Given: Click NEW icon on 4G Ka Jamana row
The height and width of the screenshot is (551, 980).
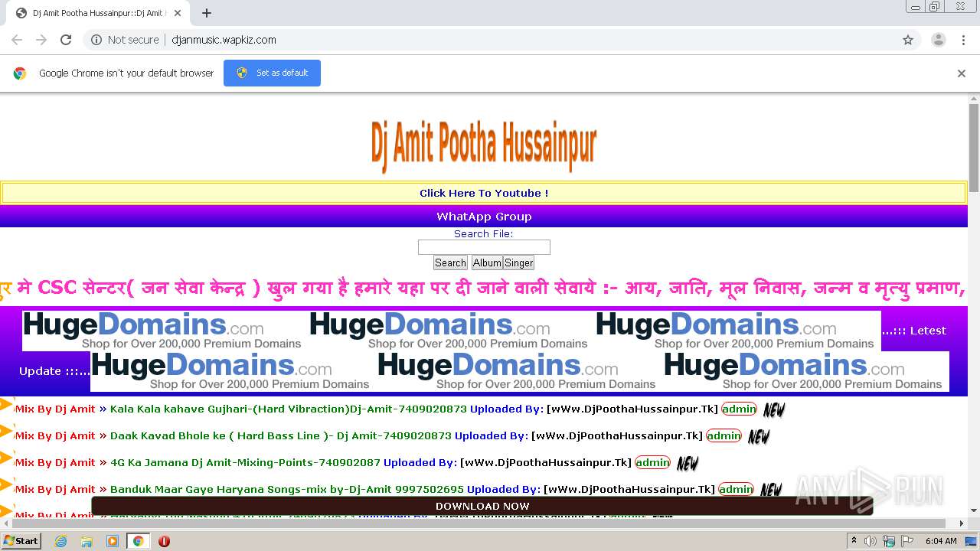Looking at the screenshot, I should (x=688, y=464).
